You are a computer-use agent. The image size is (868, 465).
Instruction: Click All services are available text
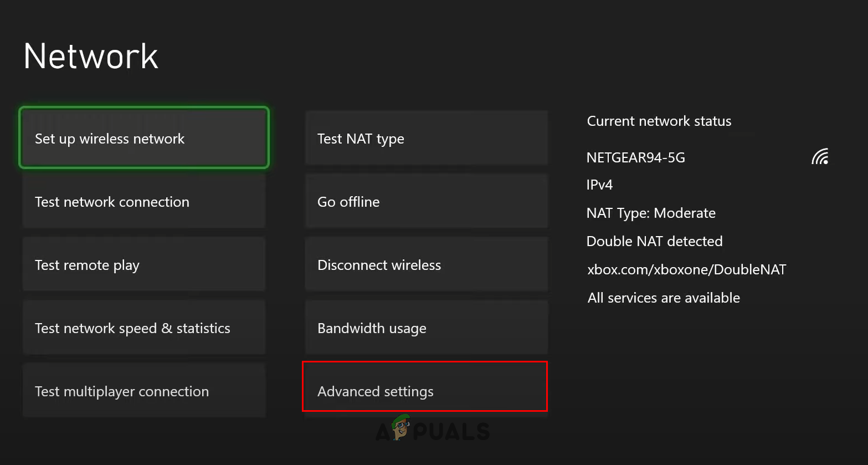(664, 298)
